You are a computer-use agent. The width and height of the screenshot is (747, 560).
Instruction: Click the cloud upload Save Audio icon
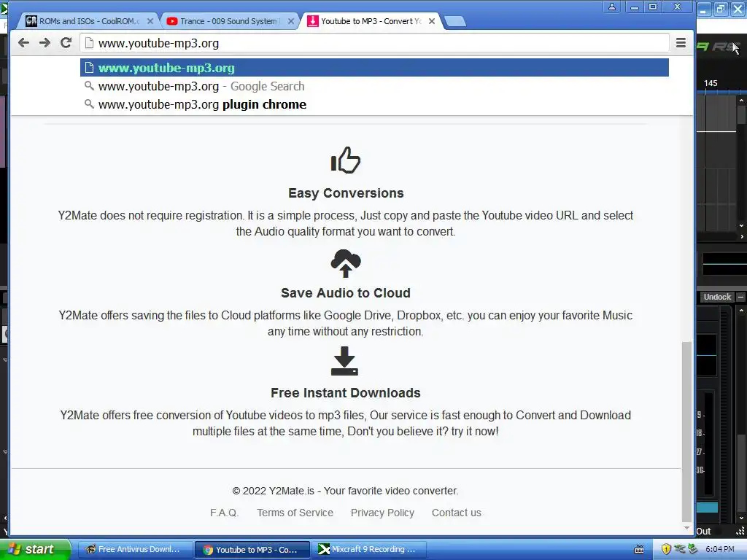coord(346,262)
